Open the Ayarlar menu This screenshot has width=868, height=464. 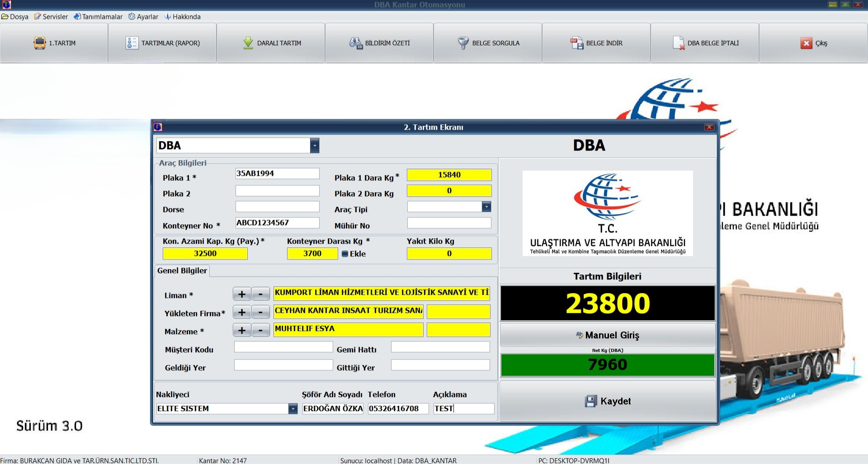(143, 17)
